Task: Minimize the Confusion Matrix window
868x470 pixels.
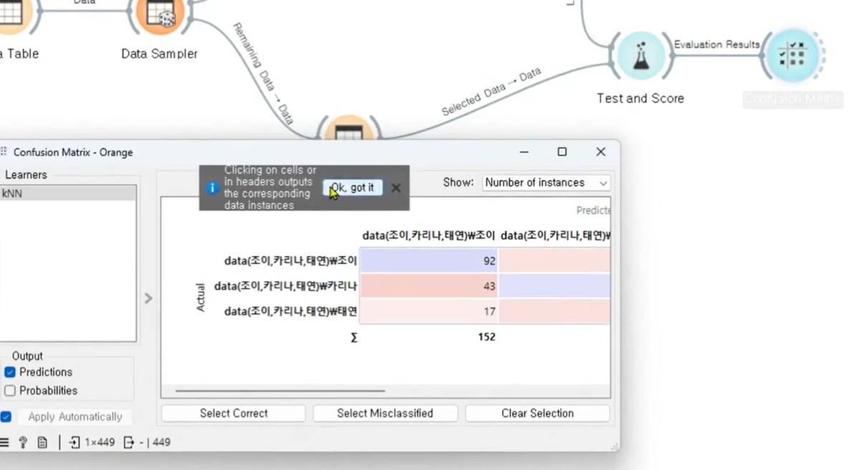Action: click(x=524, y=152)
